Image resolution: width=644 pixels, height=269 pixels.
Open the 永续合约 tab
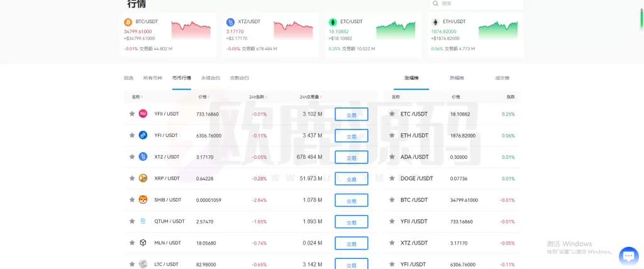coord(210,78)
